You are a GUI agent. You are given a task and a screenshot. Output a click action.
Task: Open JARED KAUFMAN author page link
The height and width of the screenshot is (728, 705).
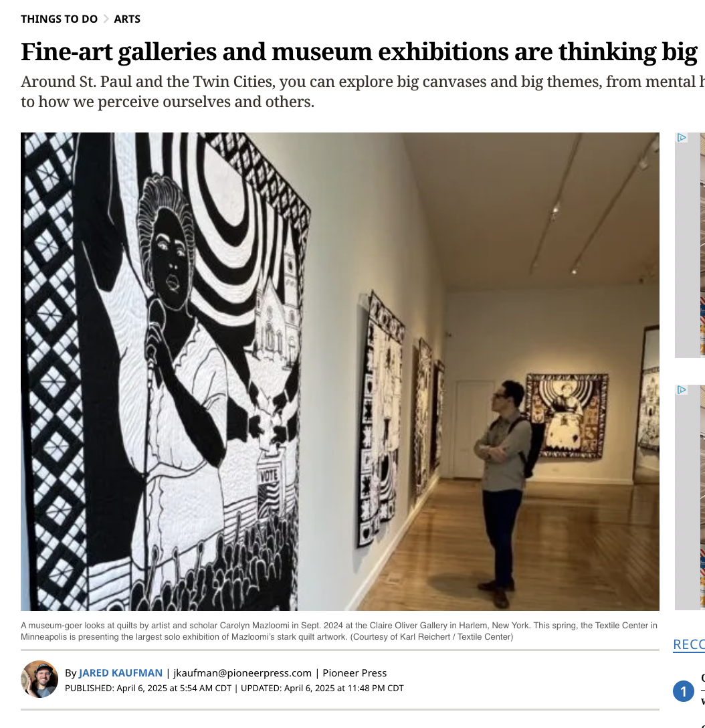(120, 673)
